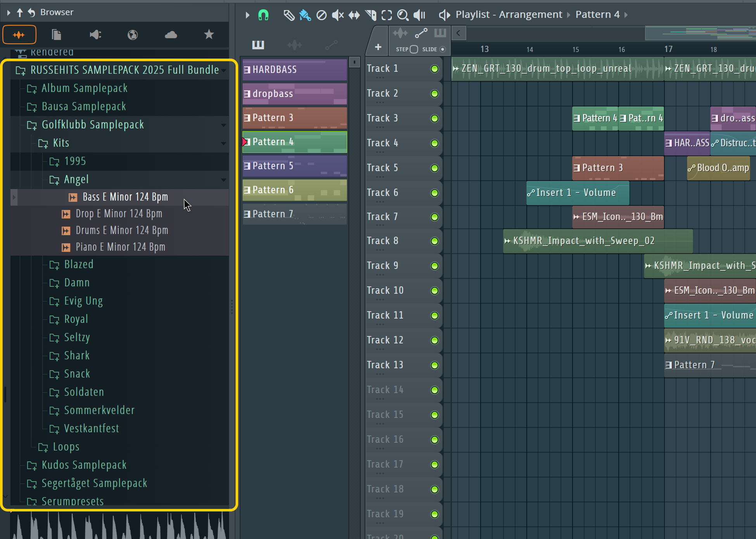Select the Slice tool

click(370, 15)
